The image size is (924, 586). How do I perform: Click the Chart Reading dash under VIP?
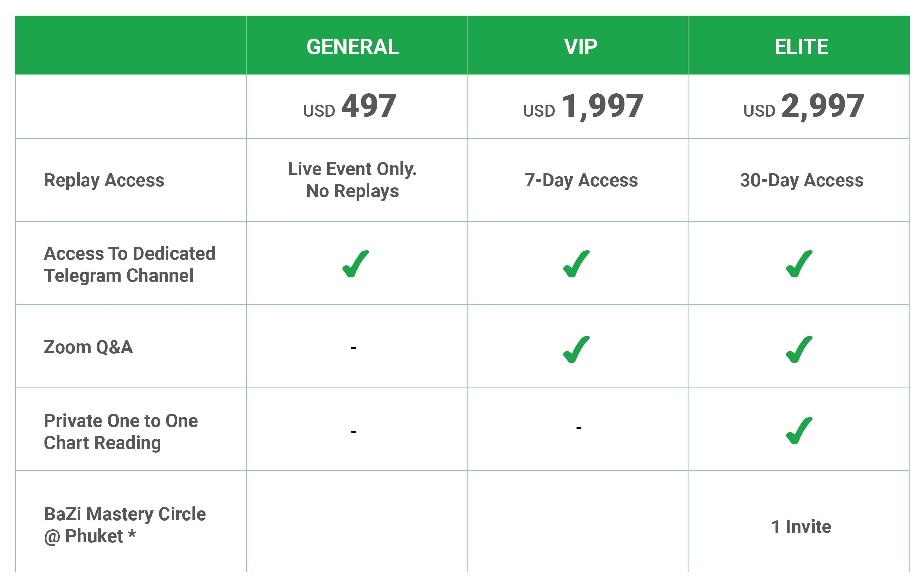tap(579, 427)
